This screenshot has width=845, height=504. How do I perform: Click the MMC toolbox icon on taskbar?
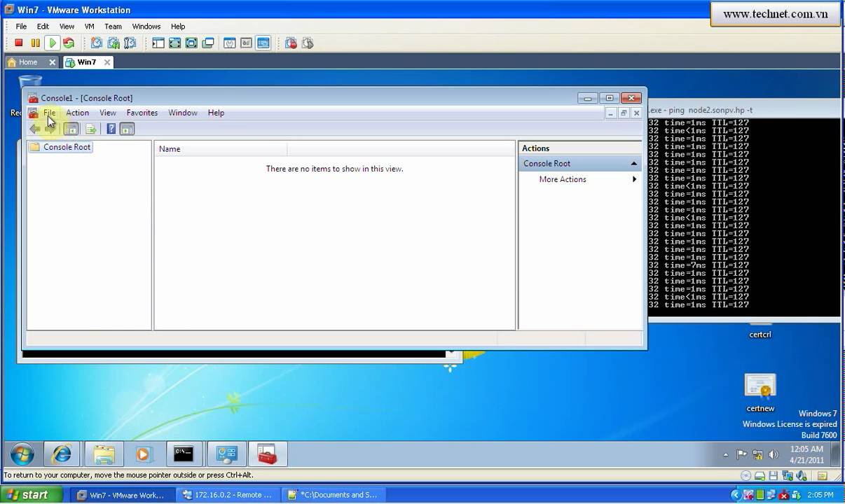tap(267, 454)
